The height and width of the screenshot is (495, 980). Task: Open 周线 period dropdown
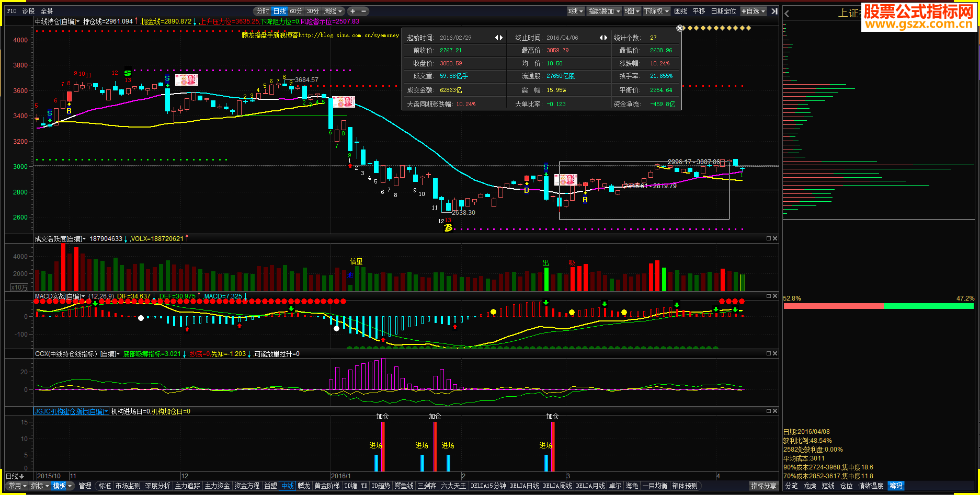[333, 11]
